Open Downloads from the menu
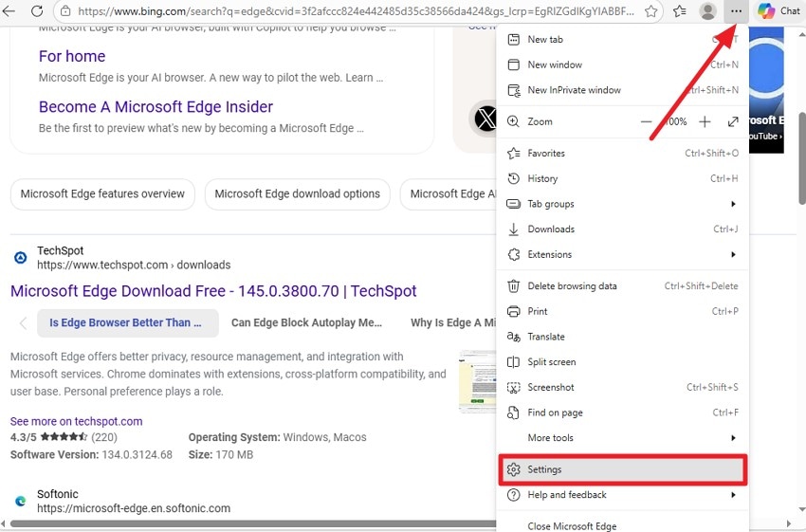Screen dimensions: 806x532 [x=622, y=229]
